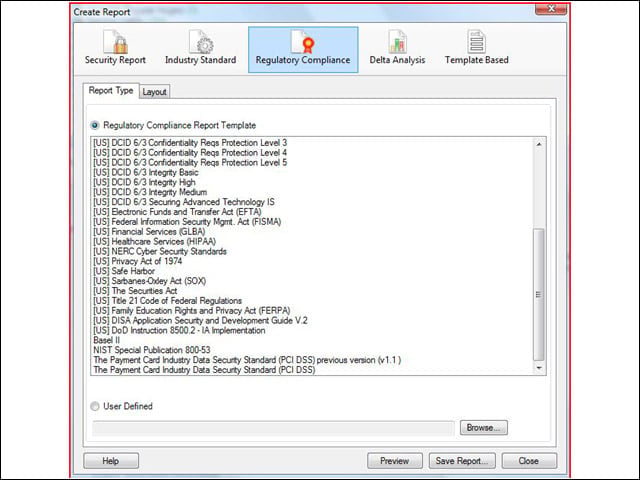
Task: Select the [US] Safe Harbor template
Action: [x=124, y=271]
